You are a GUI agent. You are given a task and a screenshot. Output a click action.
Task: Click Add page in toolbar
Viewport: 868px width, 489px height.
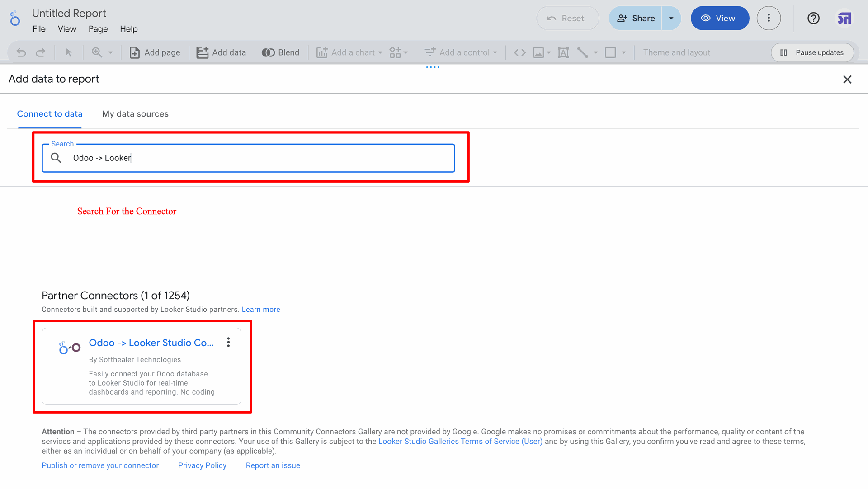coord(155,52)
